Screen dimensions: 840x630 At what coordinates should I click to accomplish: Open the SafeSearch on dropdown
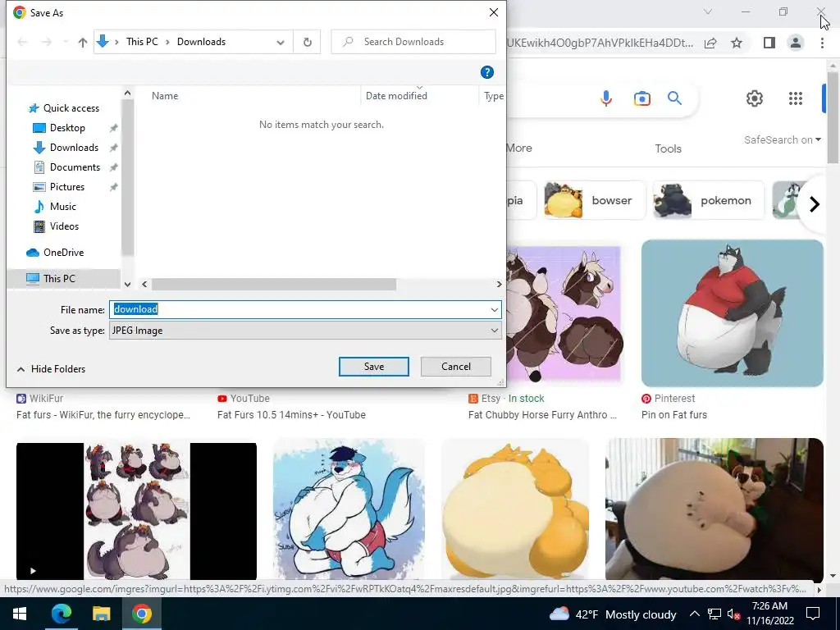click(782, 139)
